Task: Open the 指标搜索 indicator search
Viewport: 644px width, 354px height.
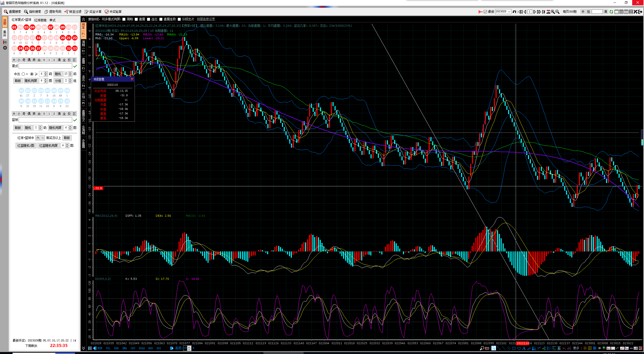Action: click(33, 12)
